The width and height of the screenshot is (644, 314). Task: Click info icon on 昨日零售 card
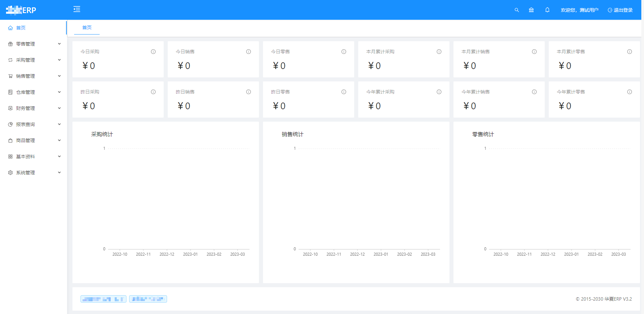pos(344,92)
